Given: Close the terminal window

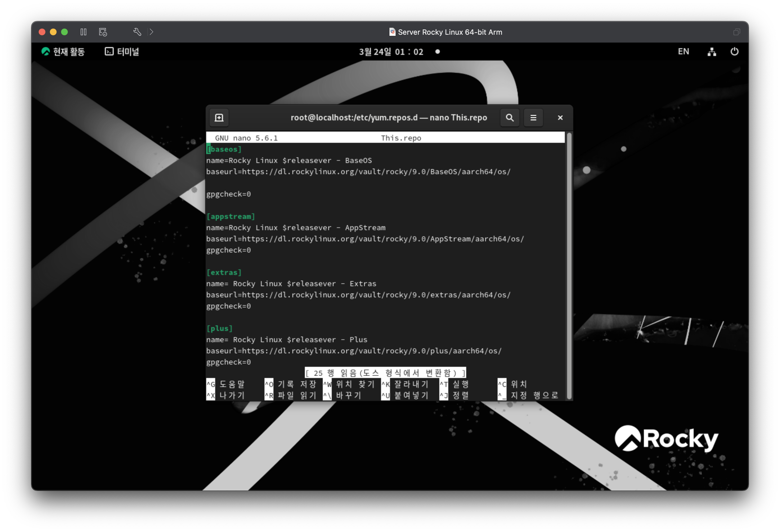Looking at the screenshot, I should 560,118.
